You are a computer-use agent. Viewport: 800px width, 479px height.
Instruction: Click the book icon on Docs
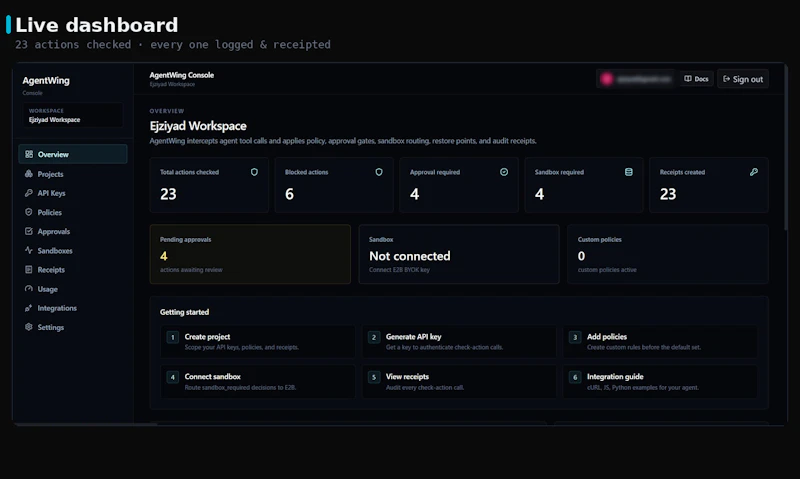click(x=688, y=79)
